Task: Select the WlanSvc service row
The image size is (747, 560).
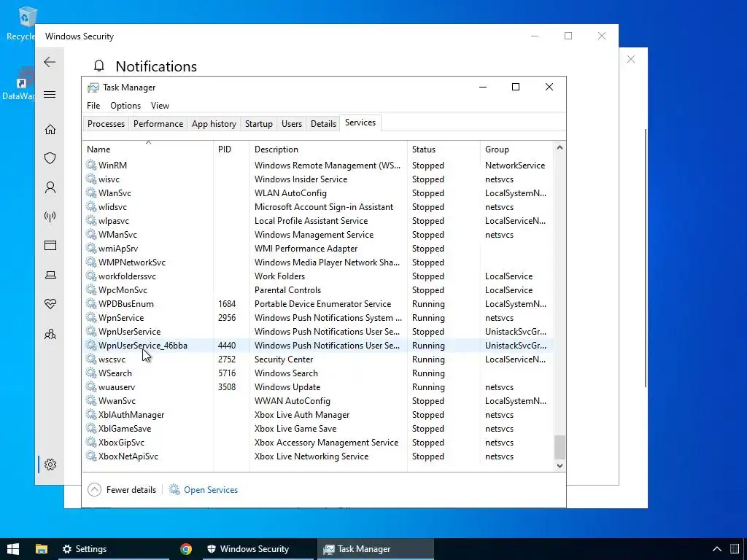Action: (318, 192)
